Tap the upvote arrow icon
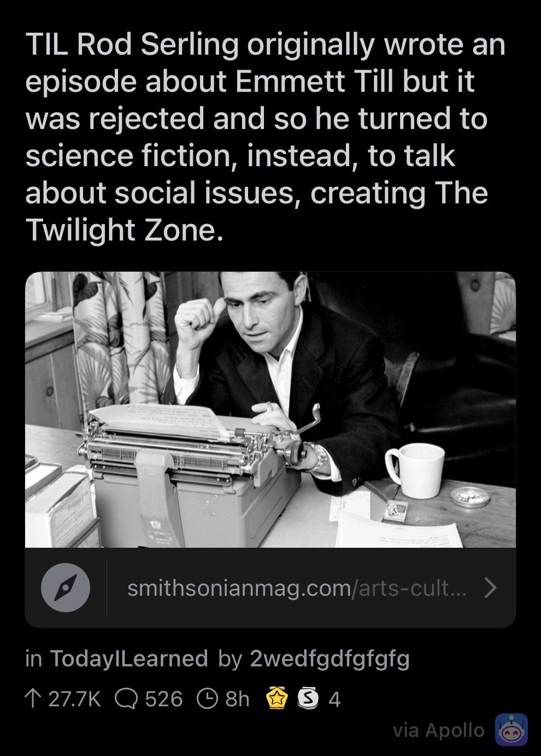Screen dimensions: 541x756 pos(33,699)
